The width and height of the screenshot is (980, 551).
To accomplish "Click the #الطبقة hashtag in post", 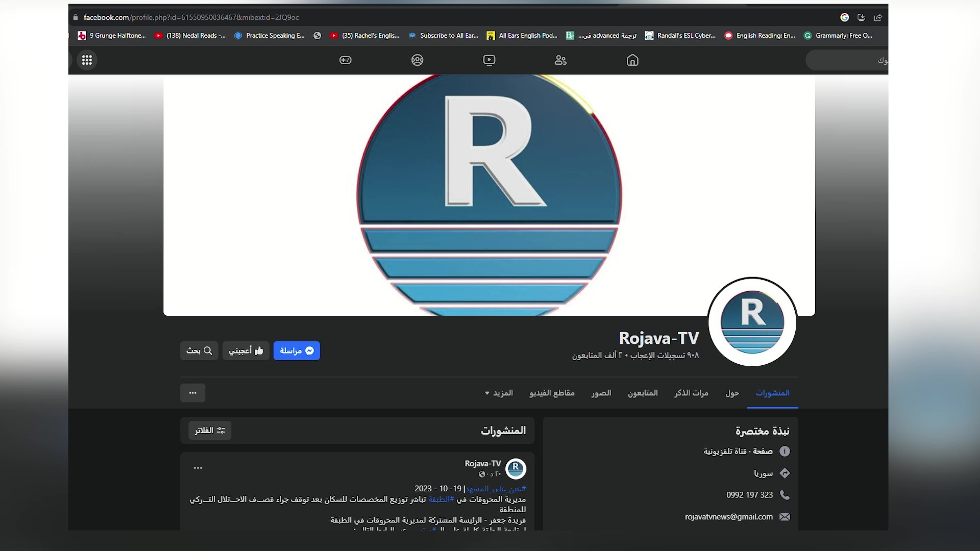I will (441, 499).
